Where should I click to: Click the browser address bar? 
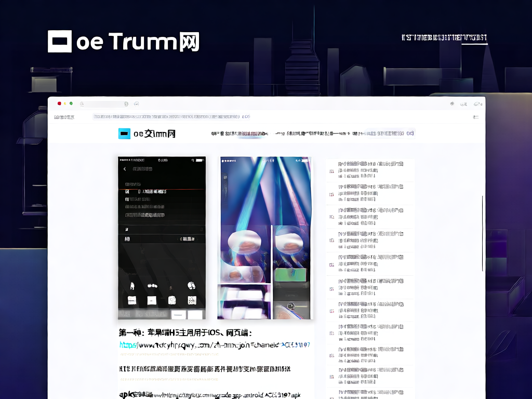click(104, 104)
